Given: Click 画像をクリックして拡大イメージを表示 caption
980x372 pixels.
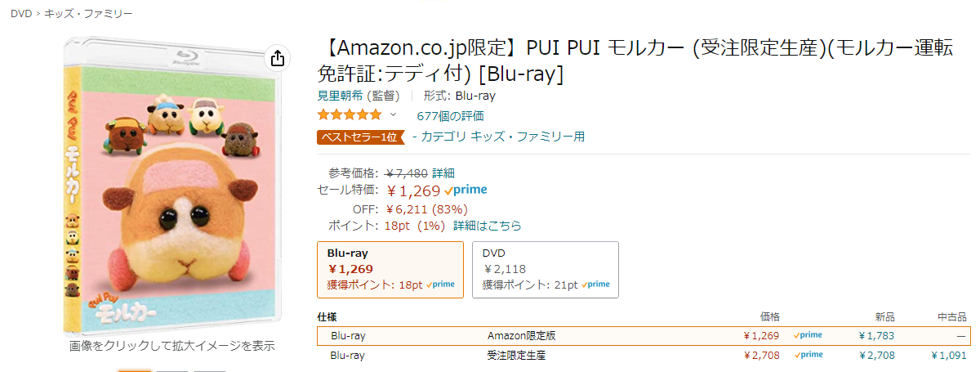Looking at the screenshot, I should [x=172, y=346].
